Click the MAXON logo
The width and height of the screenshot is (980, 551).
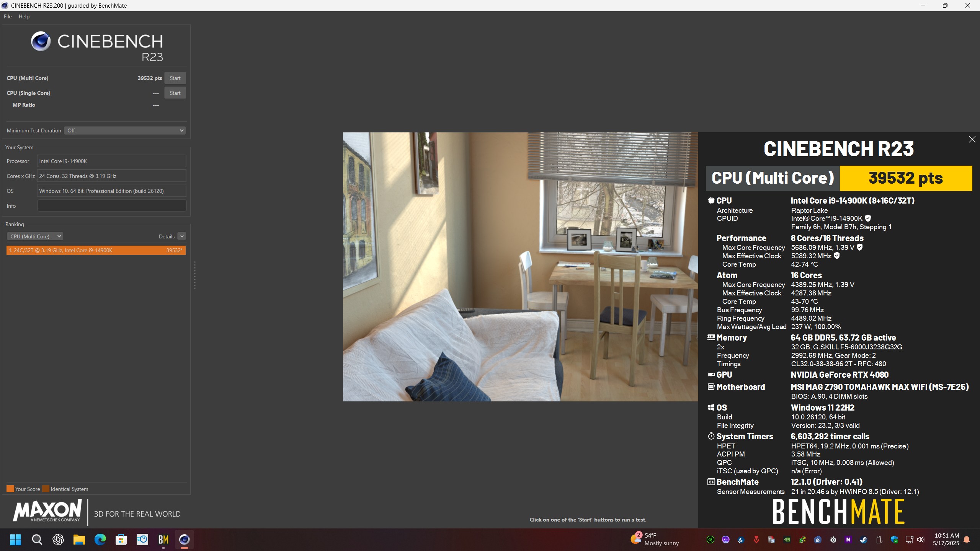pos(47,511)
